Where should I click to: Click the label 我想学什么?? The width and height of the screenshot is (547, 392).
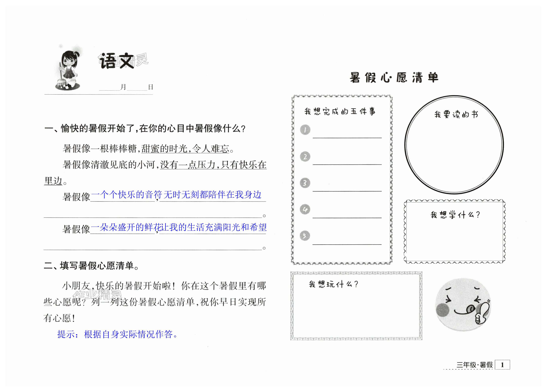pos(455,215)
